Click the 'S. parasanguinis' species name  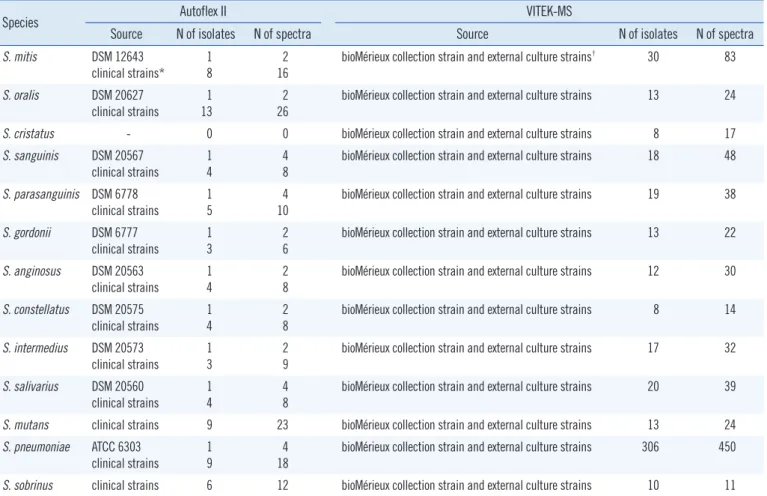point(41,194)
